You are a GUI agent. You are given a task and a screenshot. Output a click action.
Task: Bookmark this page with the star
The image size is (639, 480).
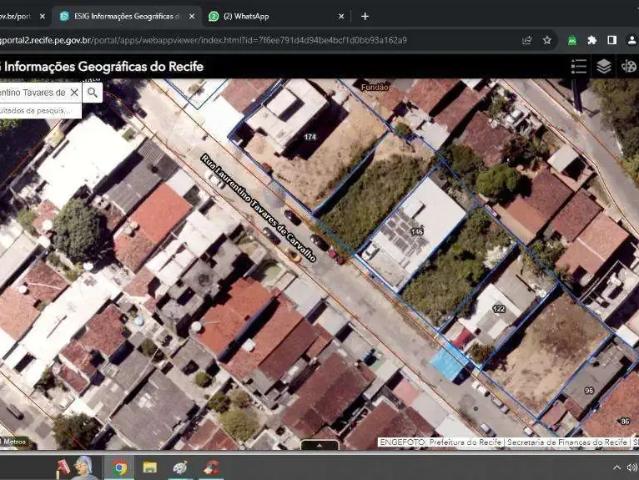point(547,40)
